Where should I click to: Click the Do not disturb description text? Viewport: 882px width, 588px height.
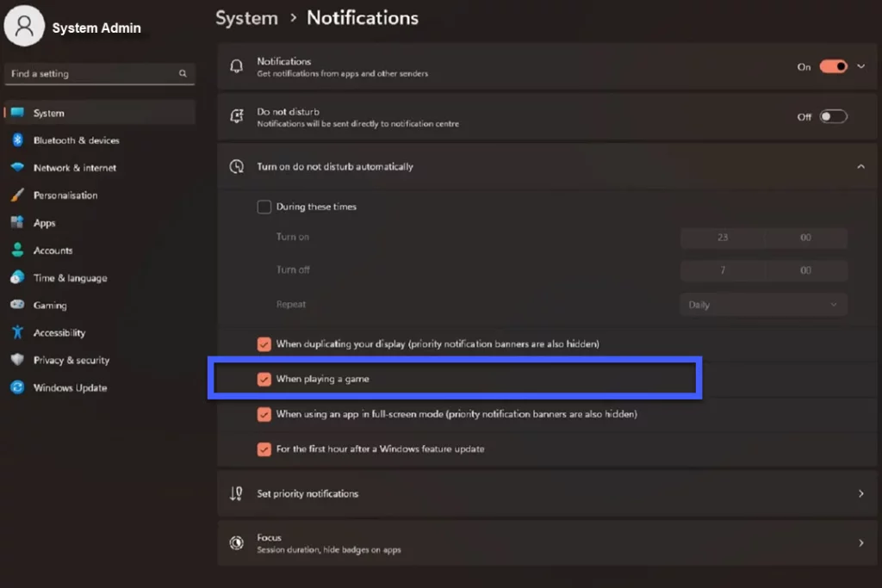pyautogui.click(x=357, y=124)
